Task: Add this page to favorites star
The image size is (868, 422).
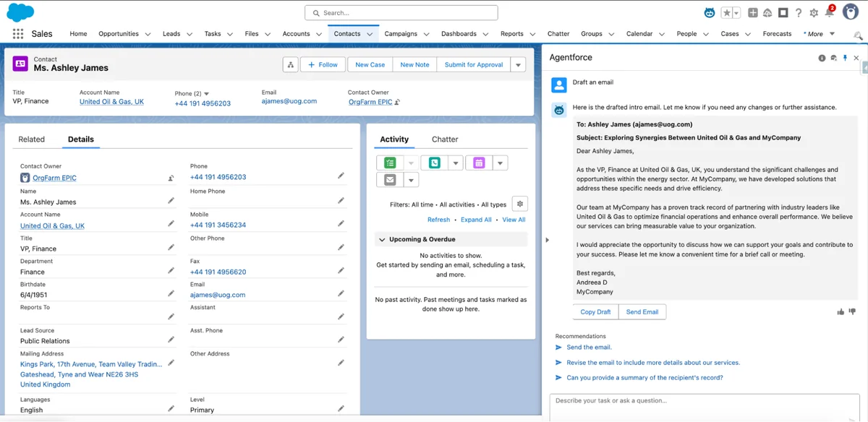Action: (x=726, y=13)
